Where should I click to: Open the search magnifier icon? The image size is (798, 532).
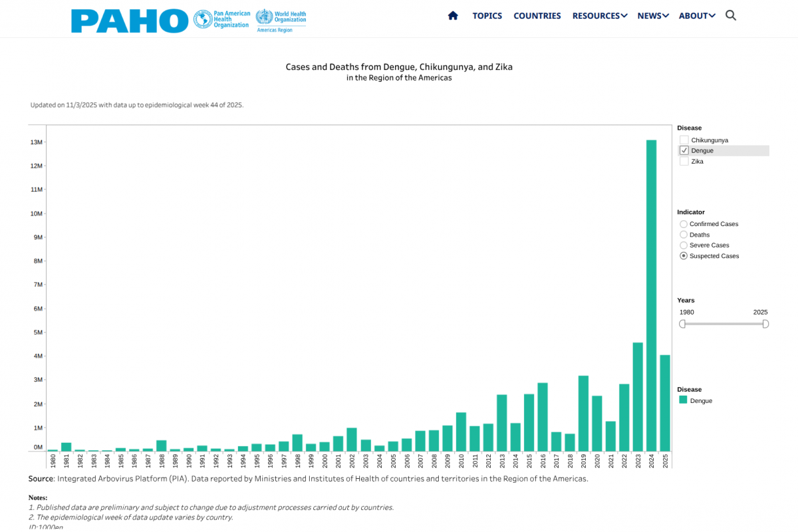coord(731,16)
